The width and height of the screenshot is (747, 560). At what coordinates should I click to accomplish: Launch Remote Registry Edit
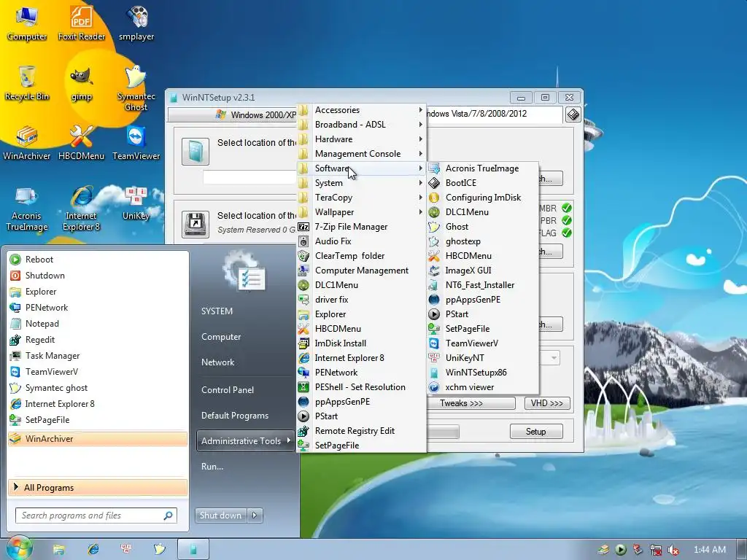pos(360,431)
